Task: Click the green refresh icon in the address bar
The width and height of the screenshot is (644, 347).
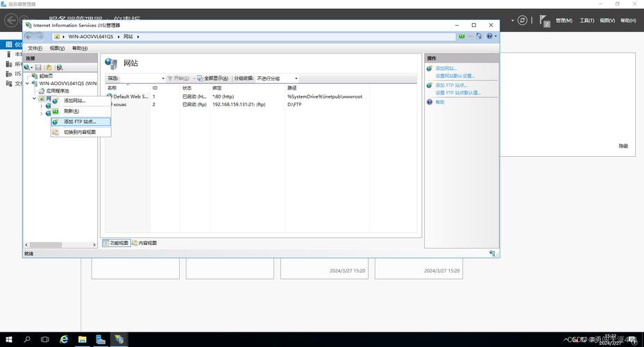Action: (461, 36)
